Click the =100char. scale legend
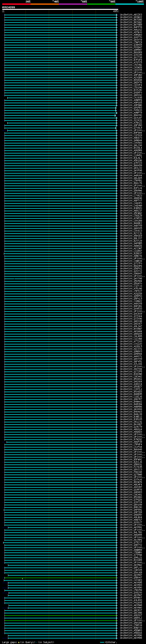Viewport: 146px width, 644px height. pyautogui.click(x=109, y=642)
